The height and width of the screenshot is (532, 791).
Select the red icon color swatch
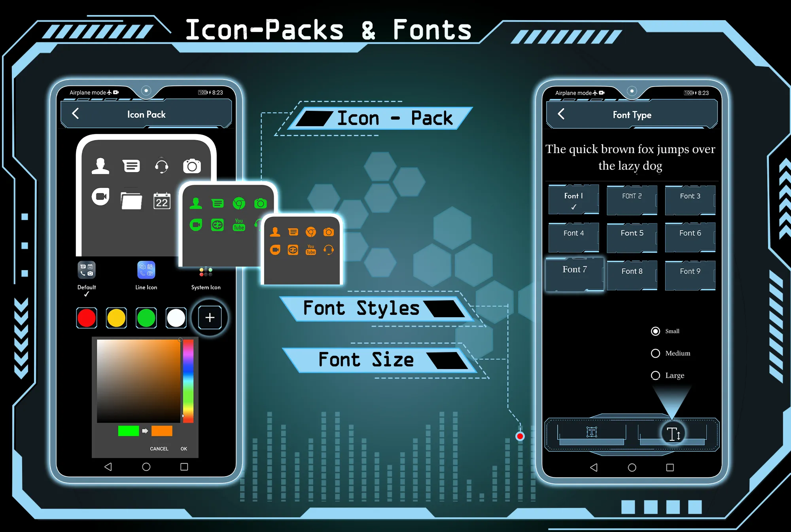coord(88,317)
